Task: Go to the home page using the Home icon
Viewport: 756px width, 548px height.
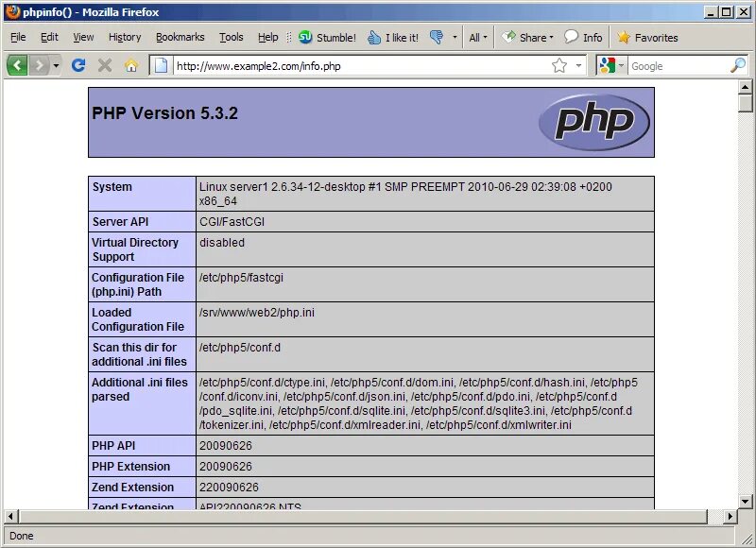Action: pos(129,65)
